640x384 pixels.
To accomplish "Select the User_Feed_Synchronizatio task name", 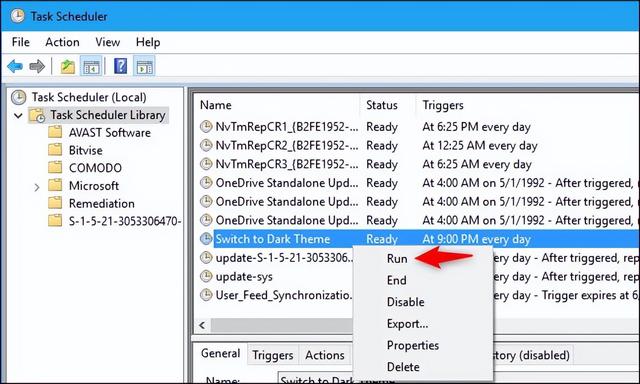I will click(283, 295).
